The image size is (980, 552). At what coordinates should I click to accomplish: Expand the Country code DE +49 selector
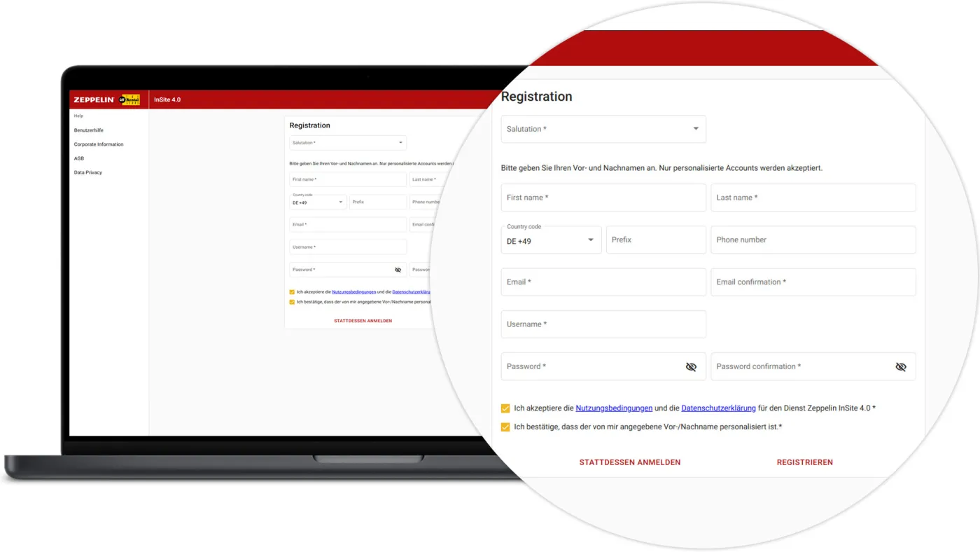coord(551,239)
